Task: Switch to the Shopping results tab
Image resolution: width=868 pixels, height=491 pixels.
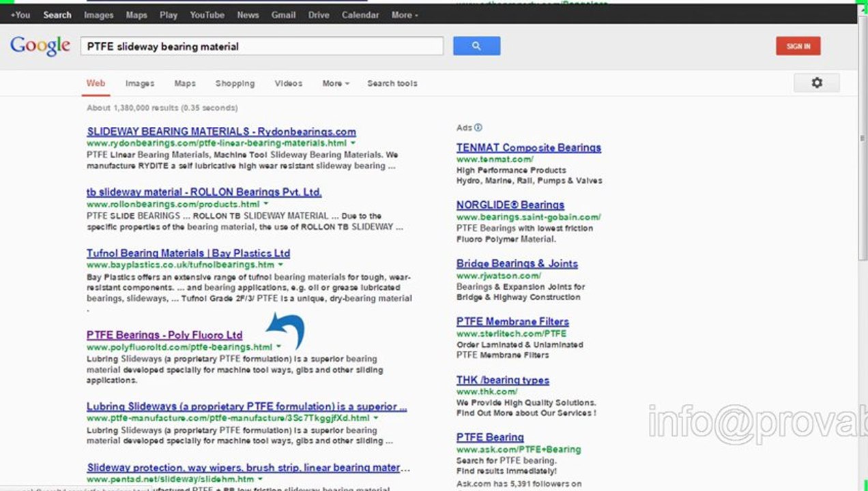Action: coord(235,83)
